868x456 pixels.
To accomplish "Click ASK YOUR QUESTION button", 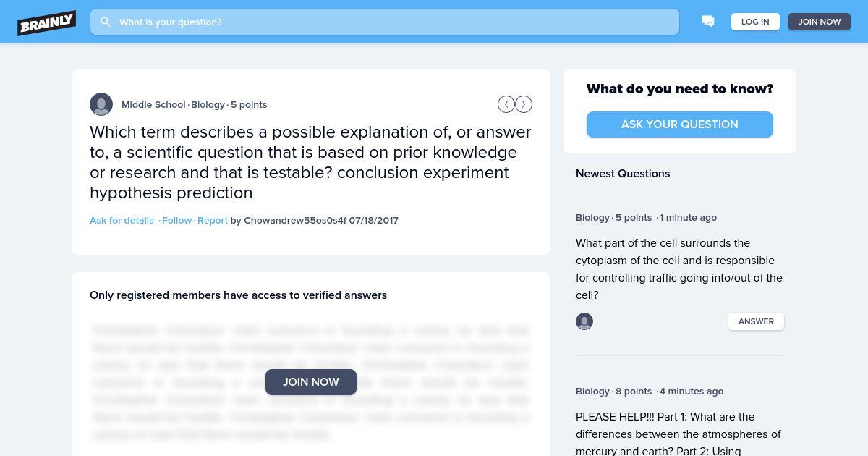I will [x=680, y=124].
